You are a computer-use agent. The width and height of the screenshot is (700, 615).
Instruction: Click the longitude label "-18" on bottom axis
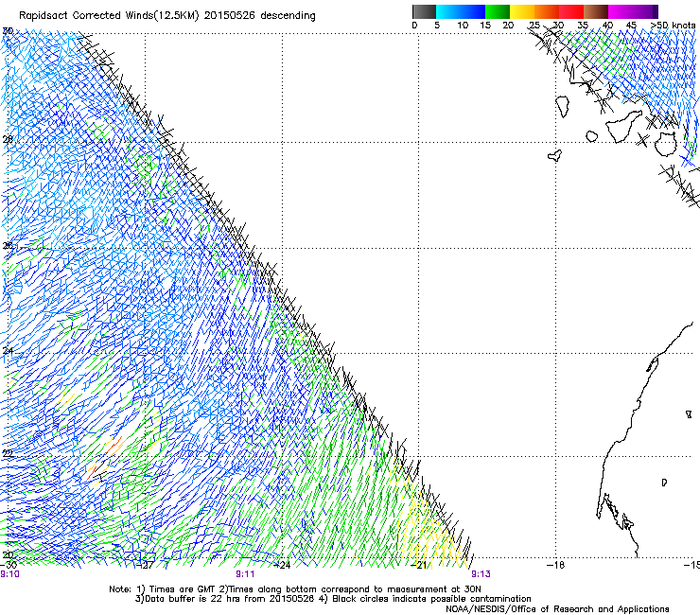coord(555,565)
